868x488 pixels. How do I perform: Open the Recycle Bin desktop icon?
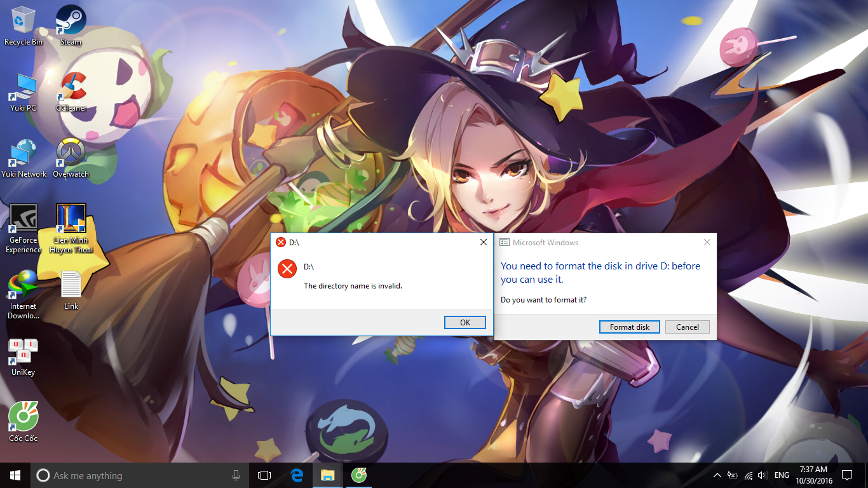pos(24,25)
